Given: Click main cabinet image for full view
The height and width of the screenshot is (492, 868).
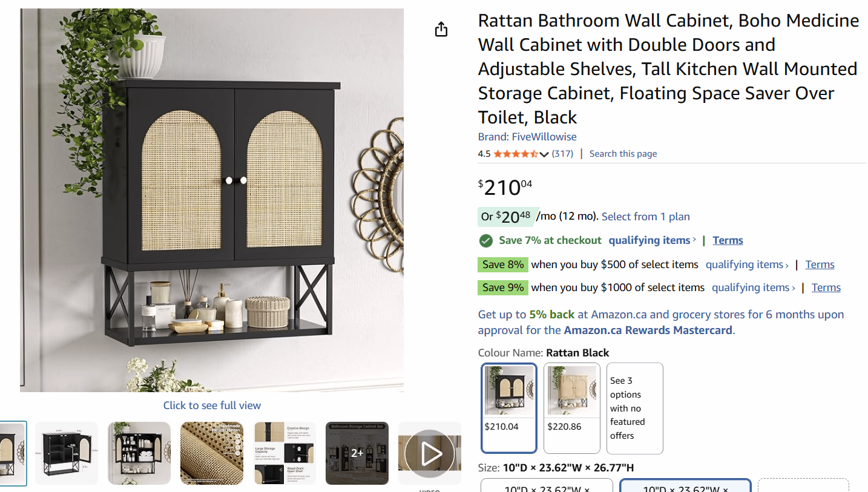Looking at the screenshot, I should pos(212,200).
